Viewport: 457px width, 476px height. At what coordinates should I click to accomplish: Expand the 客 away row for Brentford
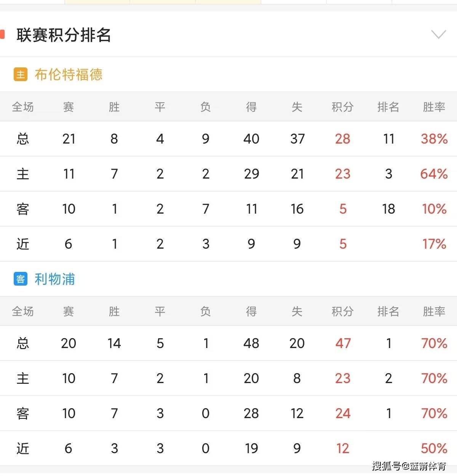22,209
